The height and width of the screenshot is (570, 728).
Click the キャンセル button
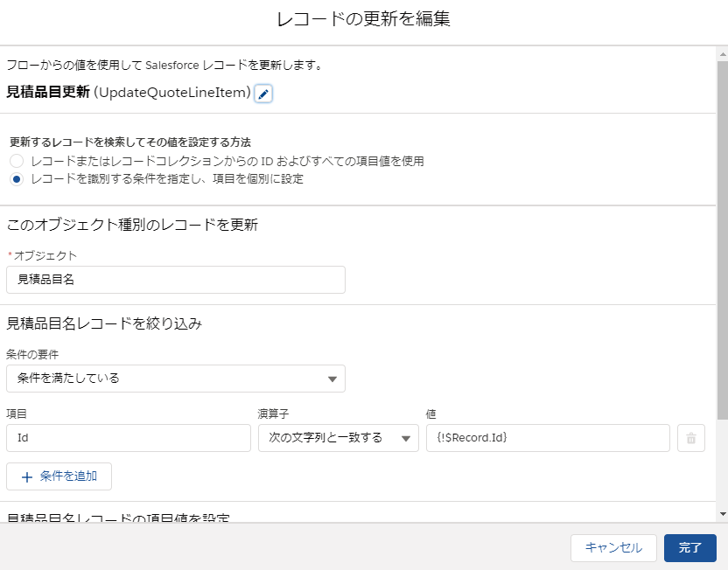click(x=613, y=548)
